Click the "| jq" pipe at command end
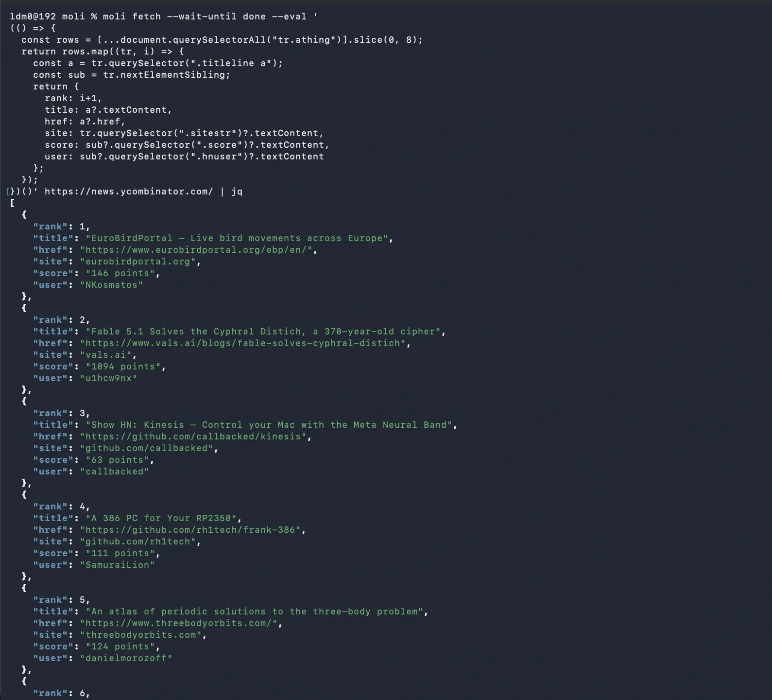The height and width of the screenshot is (700, 772). 231,192
